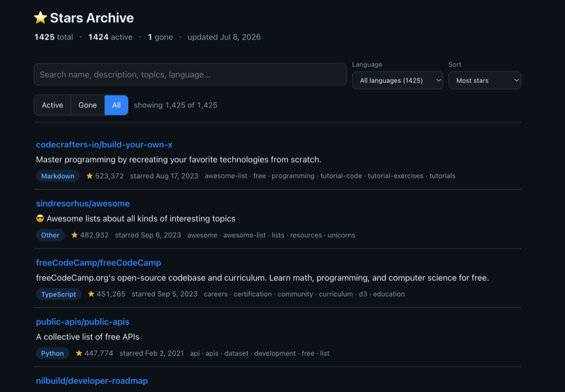Click star icon next to 482,932 count

click(75, 235)
